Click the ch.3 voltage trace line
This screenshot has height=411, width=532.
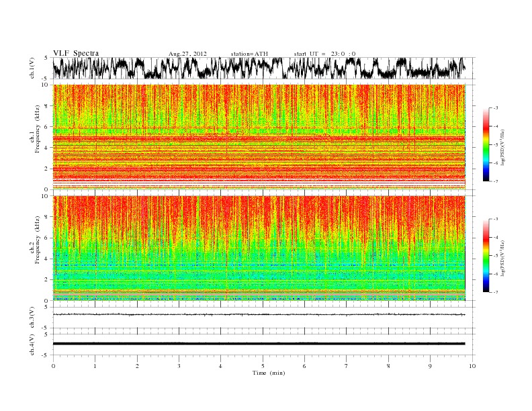tap(259, 314)
